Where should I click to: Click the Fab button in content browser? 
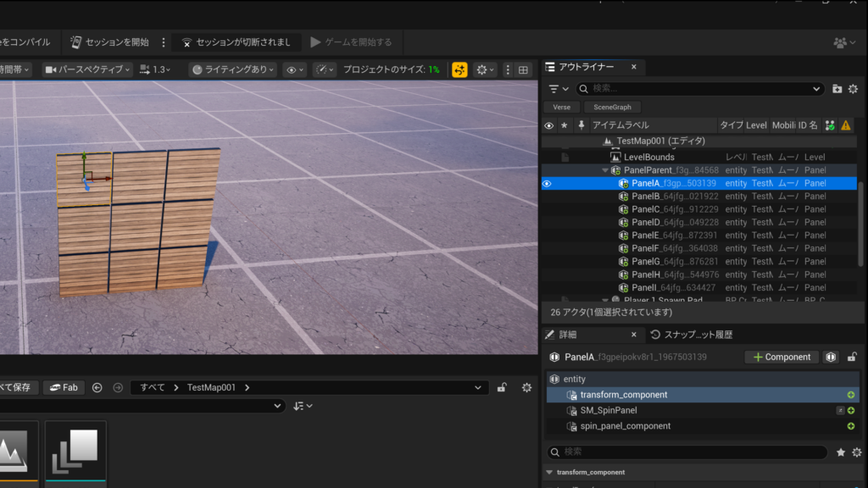click(64, 387)
